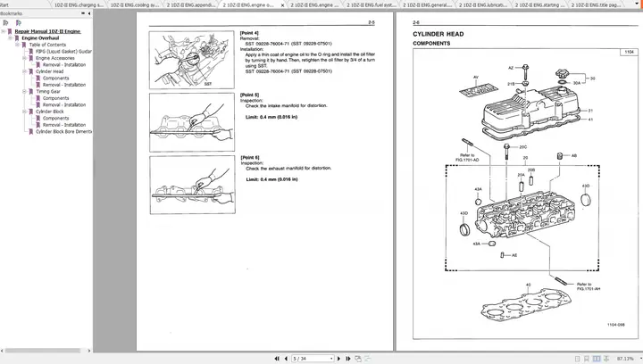Collapse the Engine Accessories node
Image resolution: width=643 pixels, height=364 pixels.
pos(24,58)
